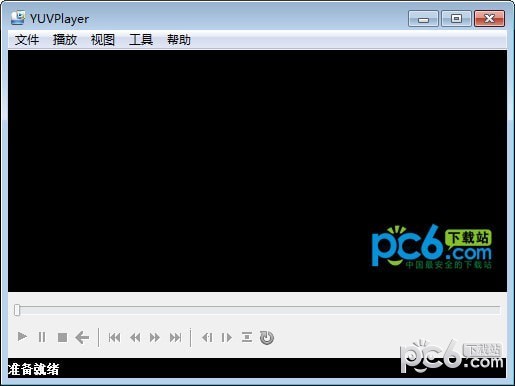Click the Play button
This screenshot has height=386, width=515.
coord(22,337)
